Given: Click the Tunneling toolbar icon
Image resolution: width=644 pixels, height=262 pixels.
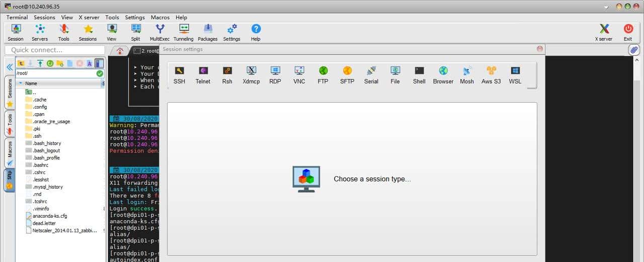Looking at the screenshot, I should tap(184, 33).
